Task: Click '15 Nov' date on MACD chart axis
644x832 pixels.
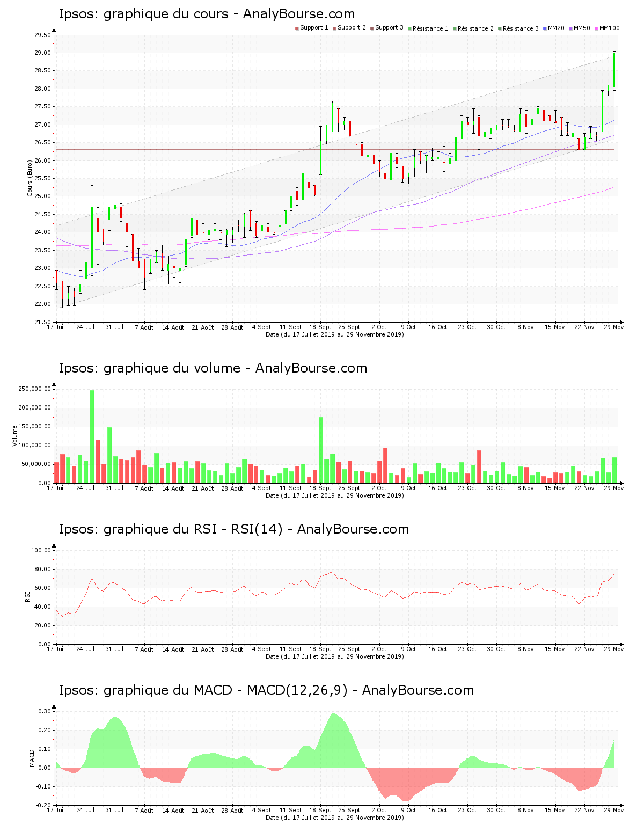Action: (555, 810)
